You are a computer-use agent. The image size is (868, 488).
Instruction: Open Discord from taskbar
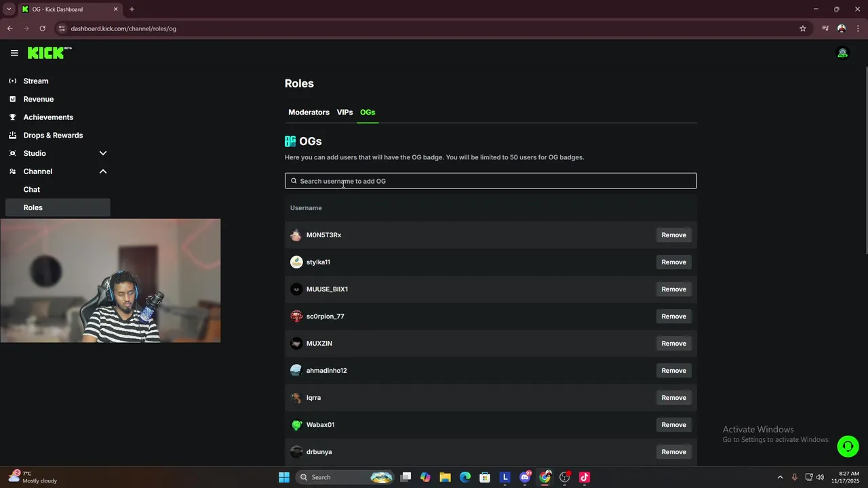pyautogui.click(x=525, y=477)
